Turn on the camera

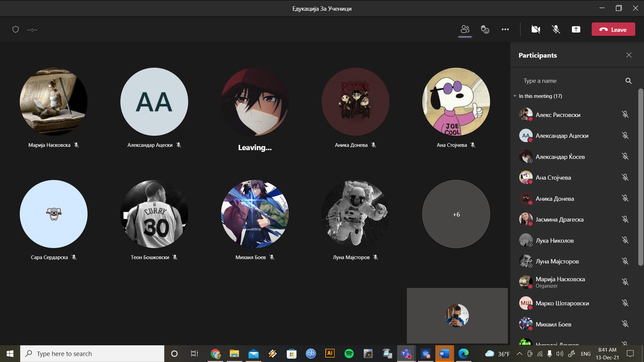[536, 29]
